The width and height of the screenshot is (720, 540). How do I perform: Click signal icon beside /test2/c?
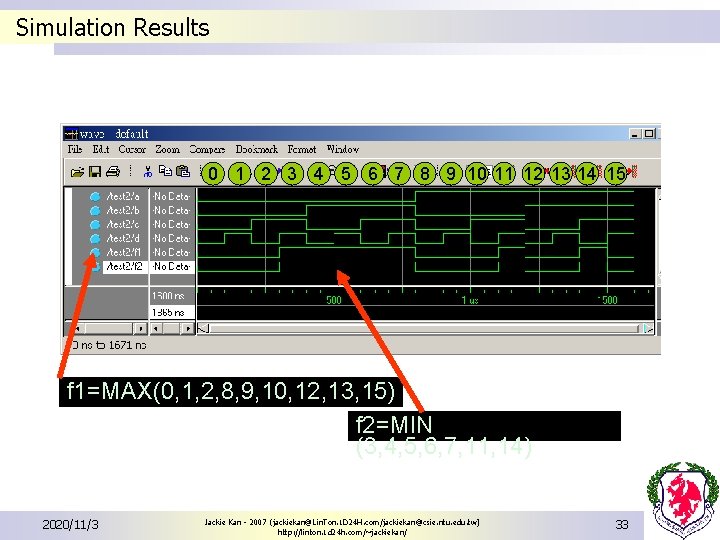tap(95, 225)
